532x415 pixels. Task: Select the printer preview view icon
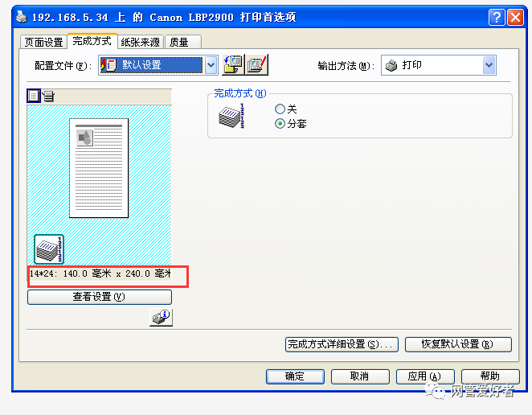[48, 96]
